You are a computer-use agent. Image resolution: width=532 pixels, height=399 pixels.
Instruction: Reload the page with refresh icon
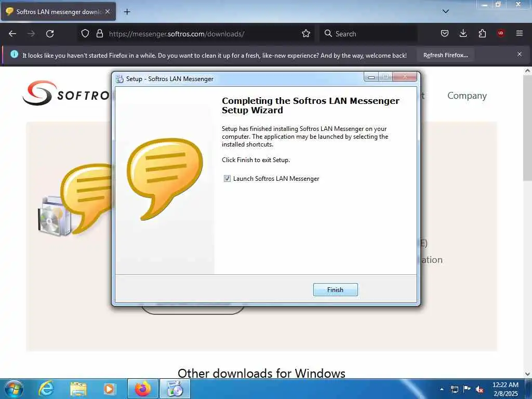click(x=50, y=34)
